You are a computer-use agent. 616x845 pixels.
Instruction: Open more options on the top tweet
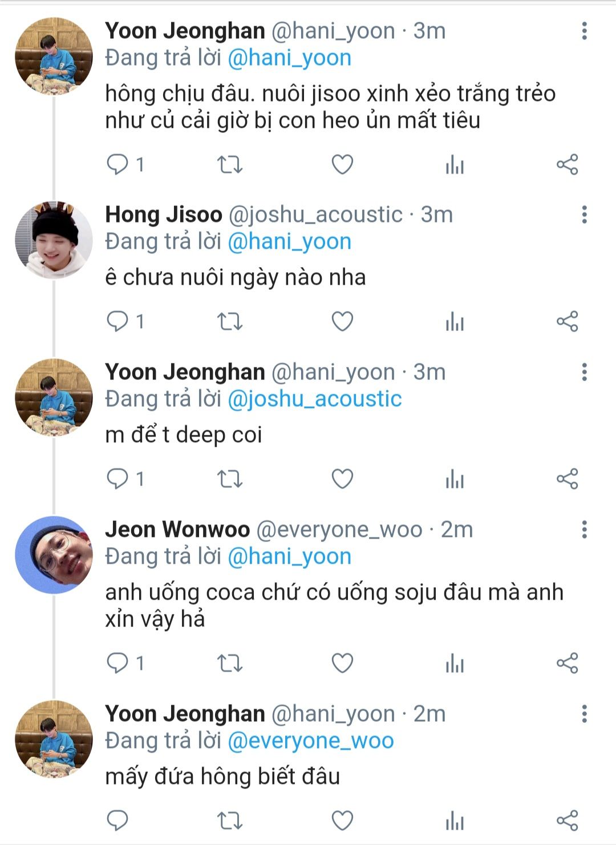[584, 31]
